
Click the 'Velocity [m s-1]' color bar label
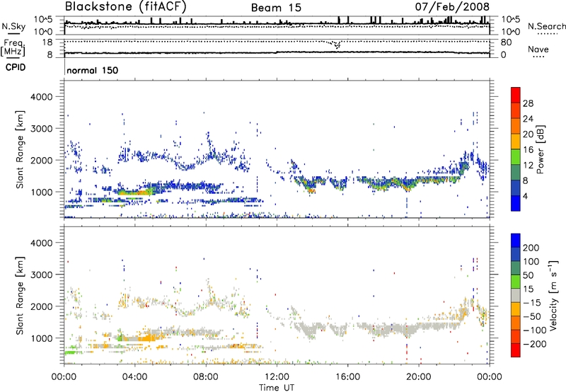pos(553,295)
